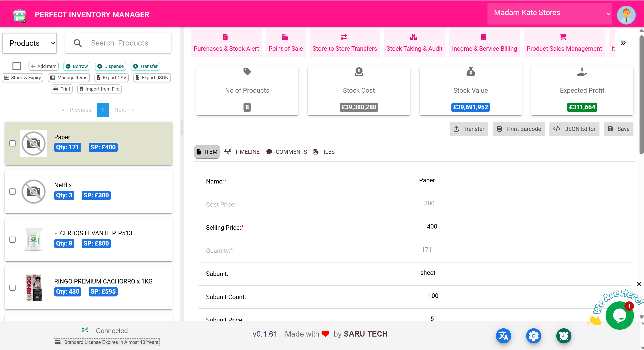Click the Transfer button beside Dispense
The width and height of the screenshot is (644, 350).
[x=145, y=66]
